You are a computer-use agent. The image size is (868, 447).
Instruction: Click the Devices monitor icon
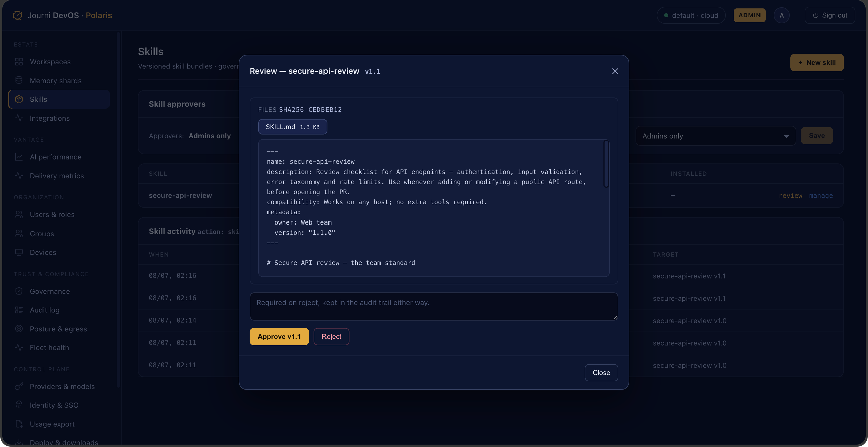click(19, 252)
